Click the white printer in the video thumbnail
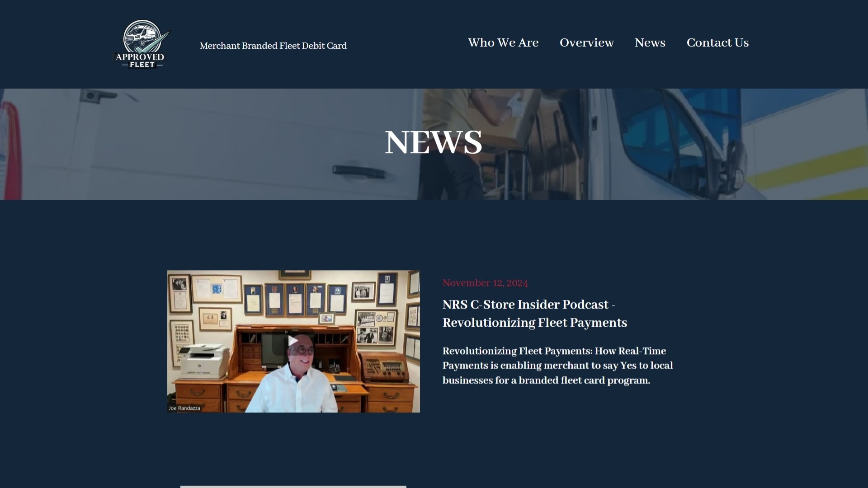Screen dimensions: 868x488 click(204, 360)
